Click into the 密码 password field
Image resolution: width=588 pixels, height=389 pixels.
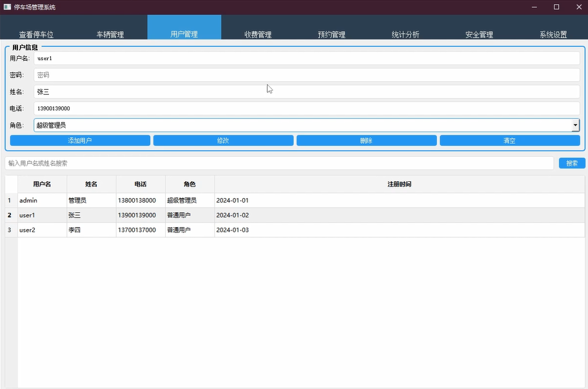tap(307, 75)
